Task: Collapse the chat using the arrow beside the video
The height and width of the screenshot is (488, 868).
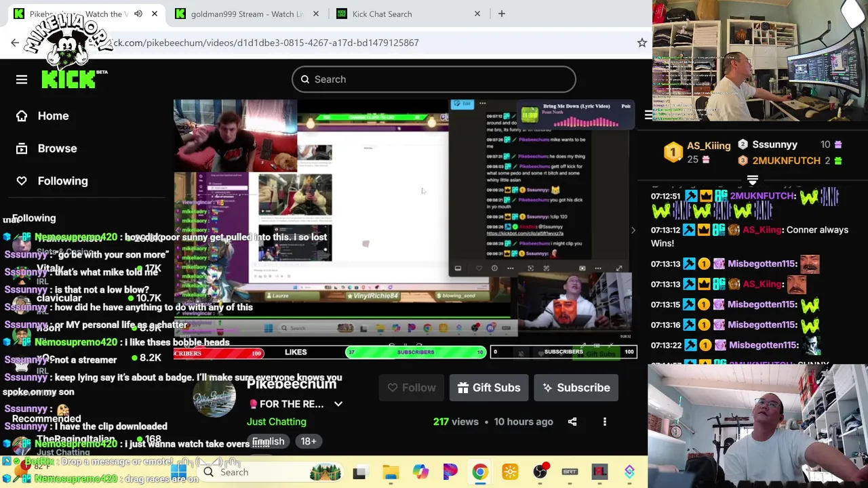Action: (x=633, y=230)
